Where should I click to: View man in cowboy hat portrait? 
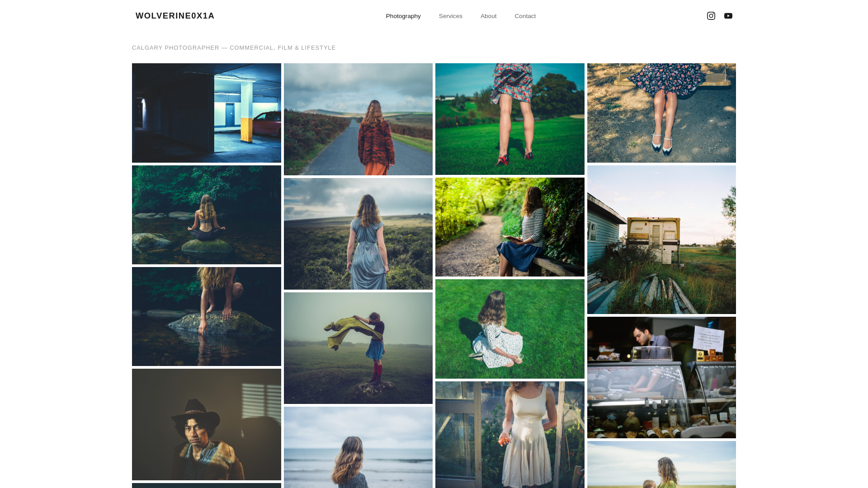click(207, 424)
